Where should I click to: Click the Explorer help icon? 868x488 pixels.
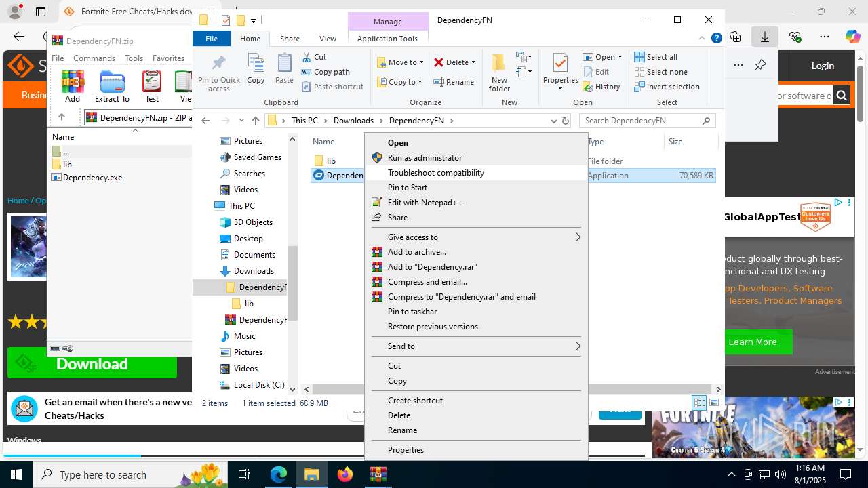point(716,39)
